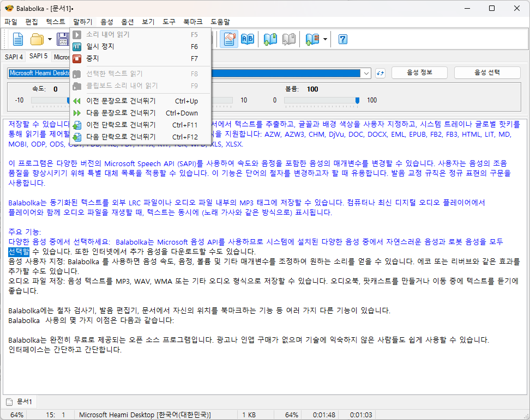Click the red stop icon in the menu
The height and width of the screenshot is (420, 530).
coord(77,59)
